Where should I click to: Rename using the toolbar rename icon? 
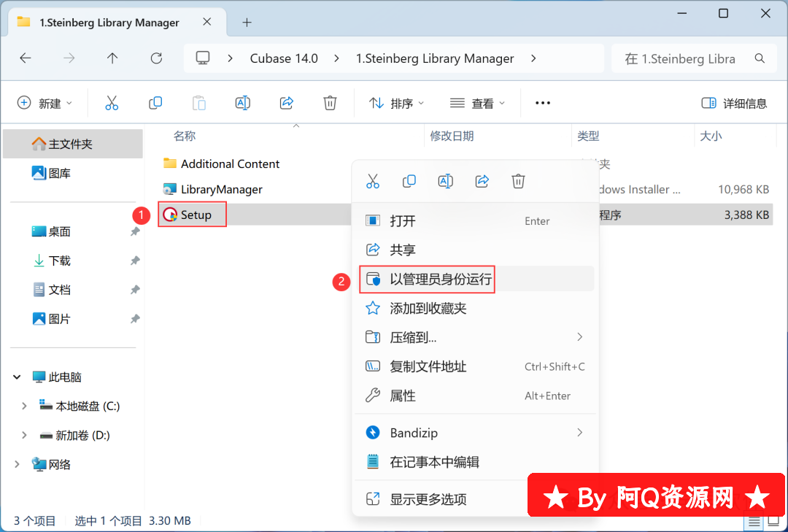tap(243, 103)
